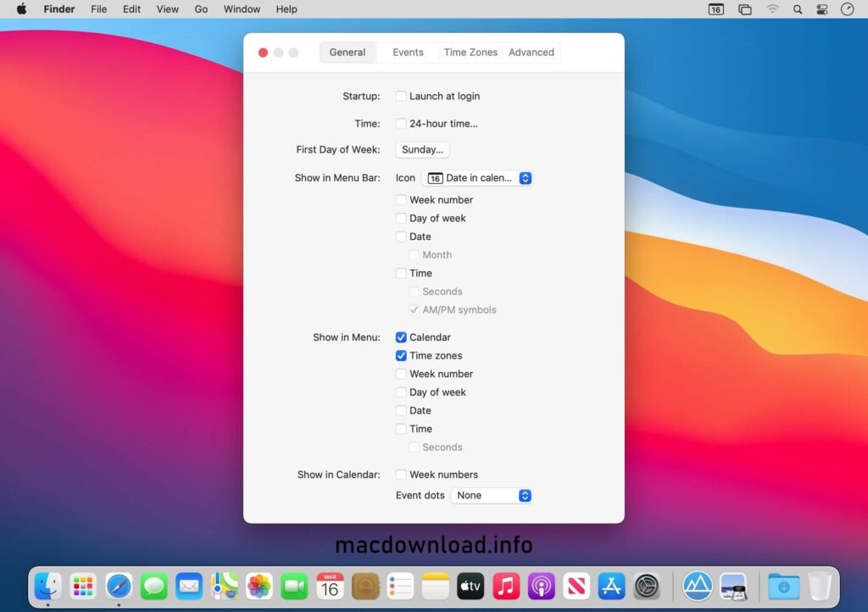Open the First Day of Week selector

tap(421, 149)
